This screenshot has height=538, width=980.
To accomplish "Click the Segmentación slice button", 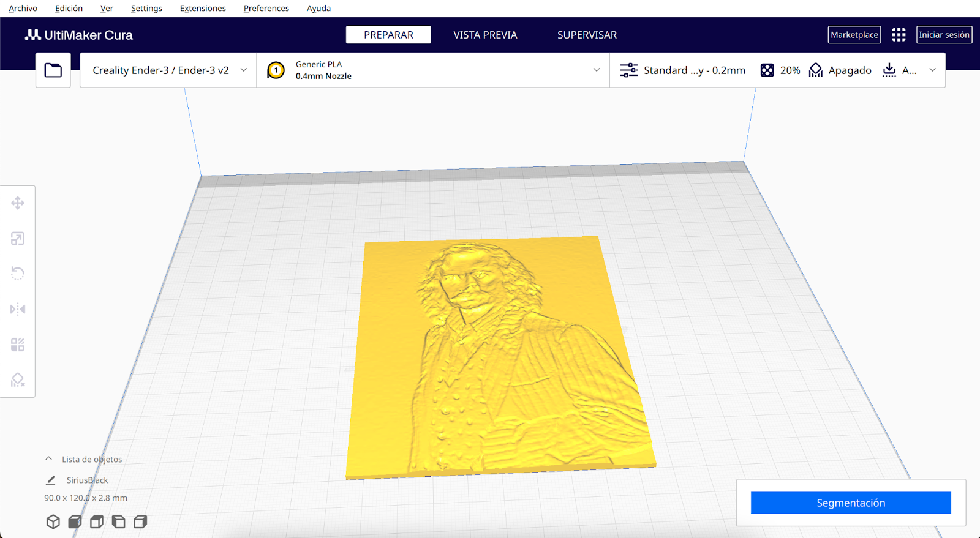I will click(851, 503).
